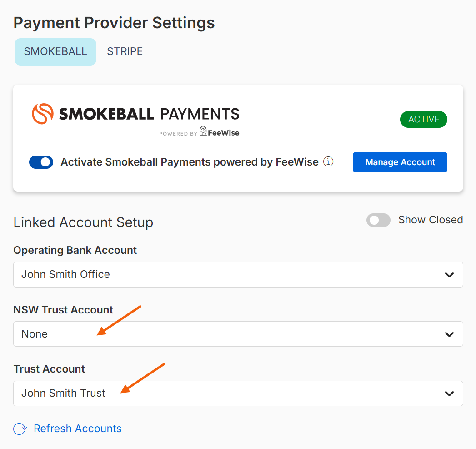Switch to the STRIPE provider tab
This screenshot has height=449, width=476.
(x=125, y=51)
